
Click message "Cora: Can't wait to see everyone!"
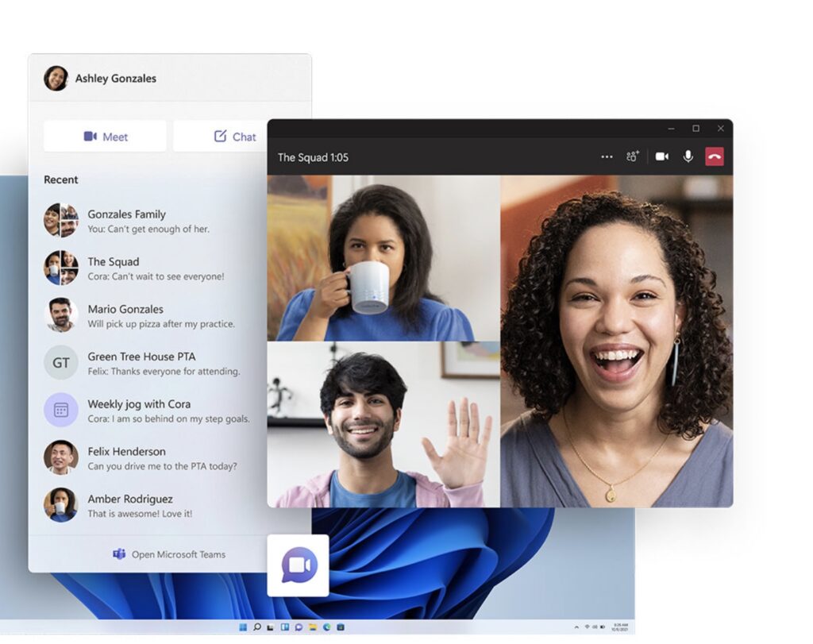point(156,276)
